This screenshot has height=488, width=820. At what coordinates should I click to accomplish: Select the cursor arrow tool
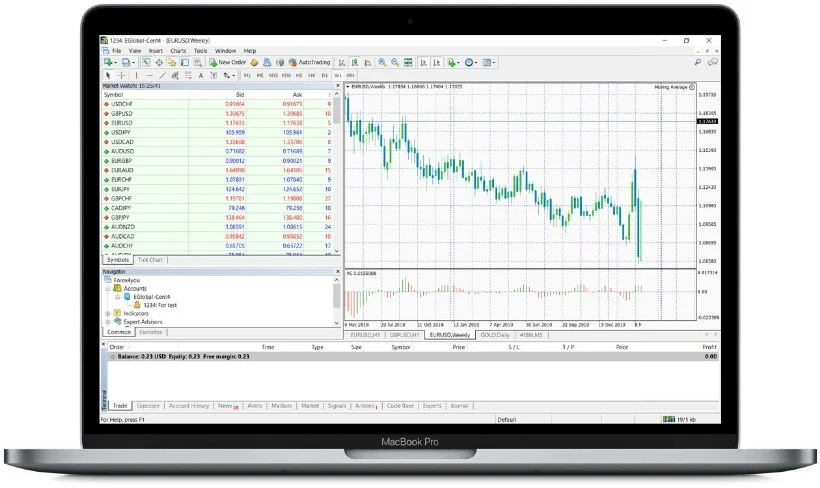click(108, 75)
